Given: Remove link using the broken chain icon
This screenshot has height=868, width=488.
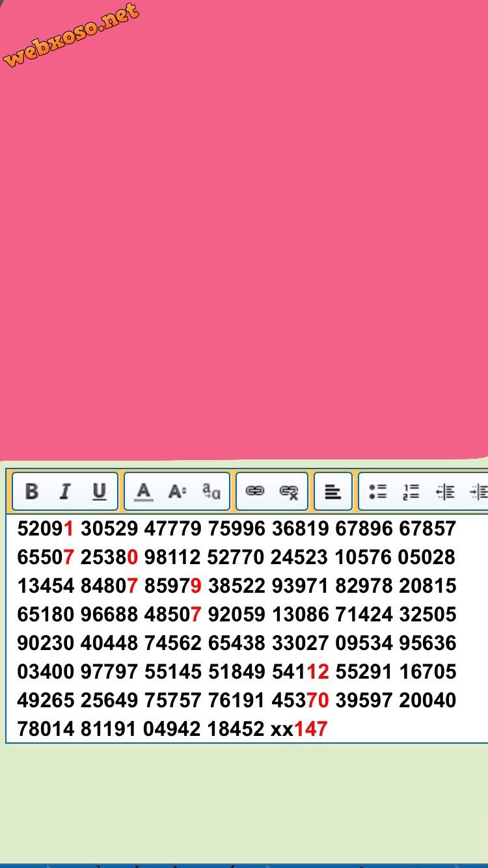Looking at the screenshot, I should 289,491.
